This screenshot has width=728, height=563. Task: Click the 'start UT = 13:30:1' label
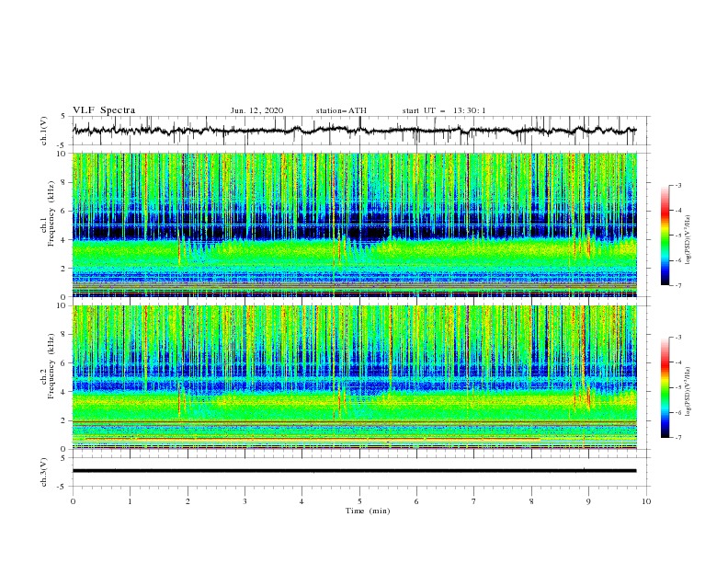pos(444,110)
